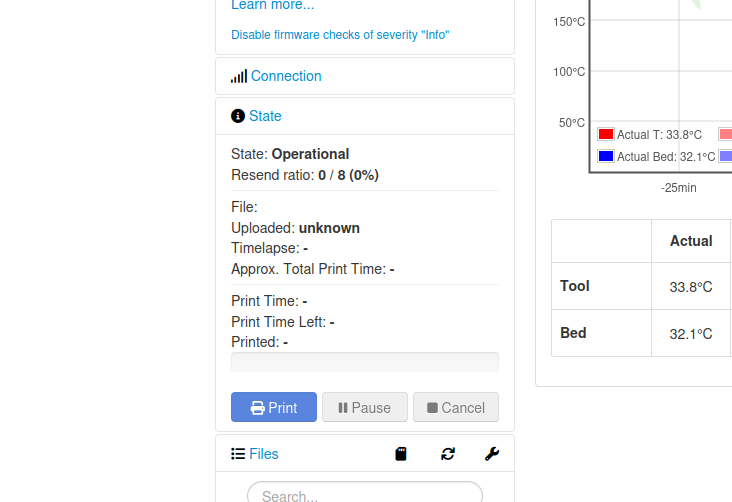Image resolution: width=732 pixels, height=502 pixels.
Task: Click the print progress bar
Action: click(x=365, y=362)
